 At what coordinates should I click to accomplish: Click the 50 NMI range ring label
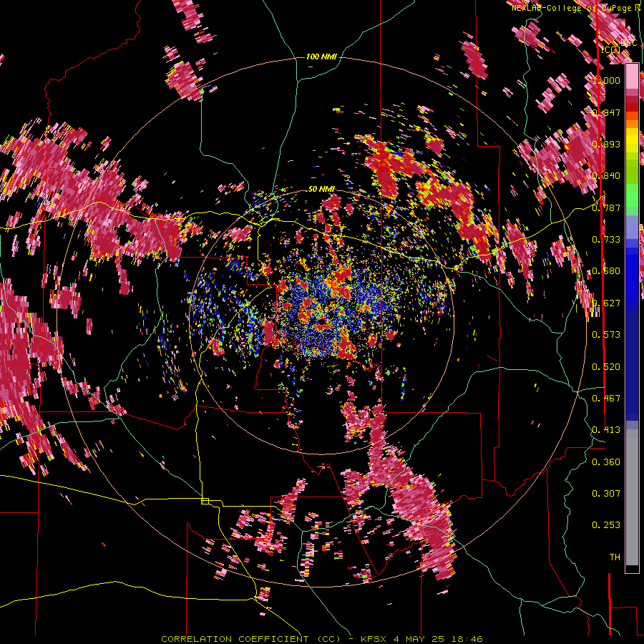(x=321, y=189)
